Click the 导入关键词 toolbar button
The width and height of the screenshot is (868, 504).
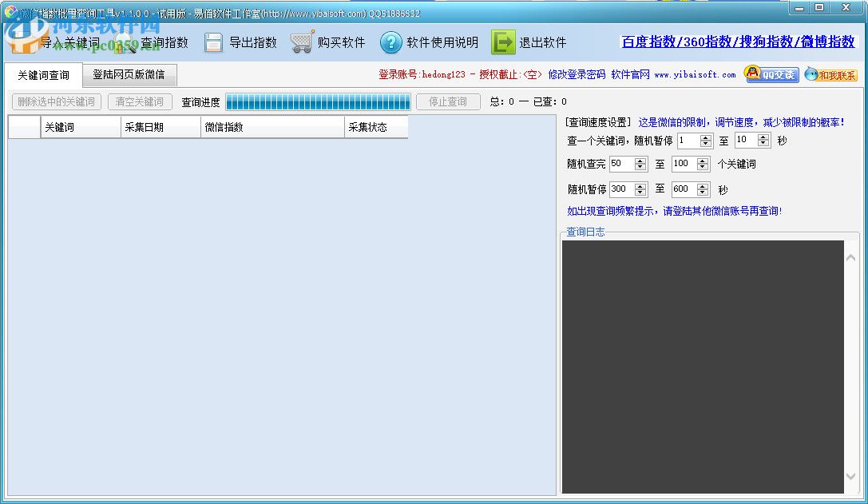point(55,42)
